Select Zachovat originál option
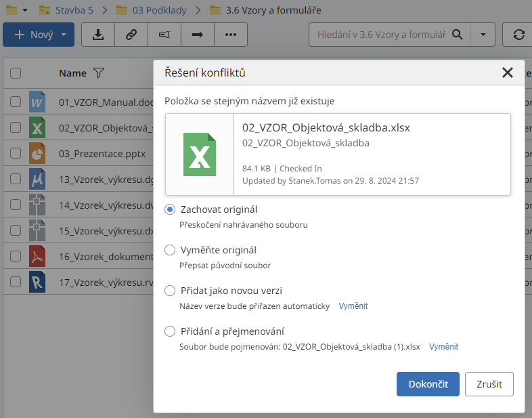This screenshot has height=418, width=532. click(x=170, y=209)
